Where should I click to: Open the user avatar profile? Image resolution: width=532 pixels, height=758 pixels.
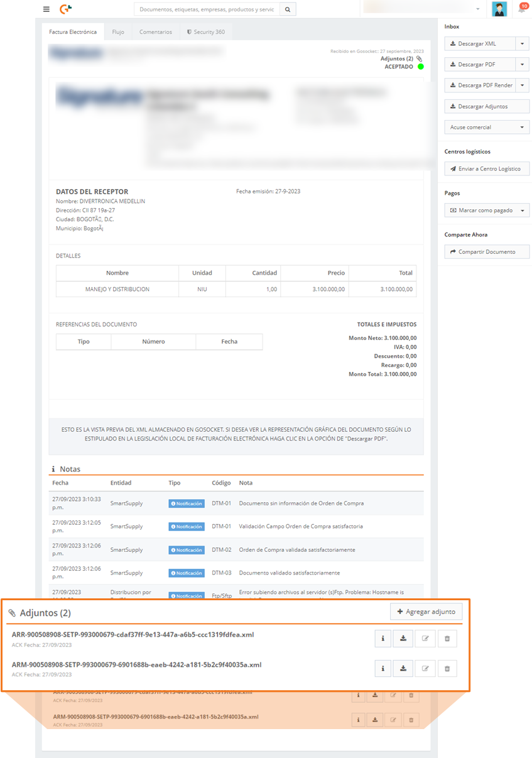499,9
